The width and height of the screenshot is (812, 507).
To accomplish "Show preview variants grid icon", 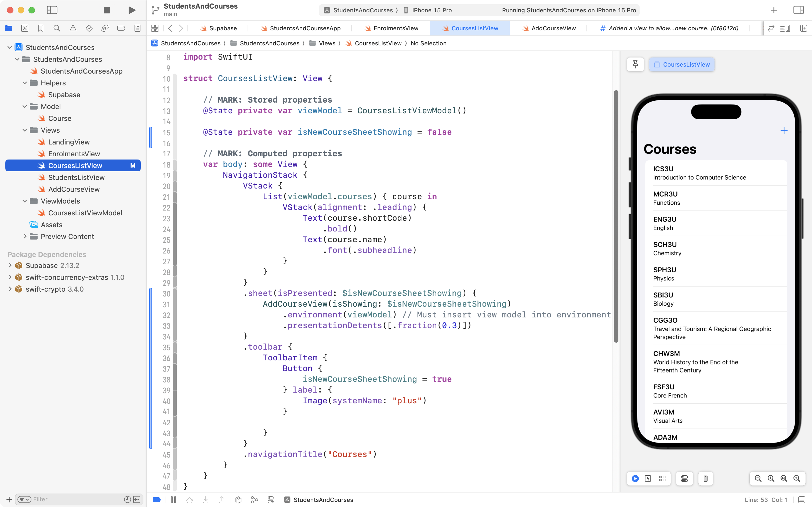I will coord(662,479).
